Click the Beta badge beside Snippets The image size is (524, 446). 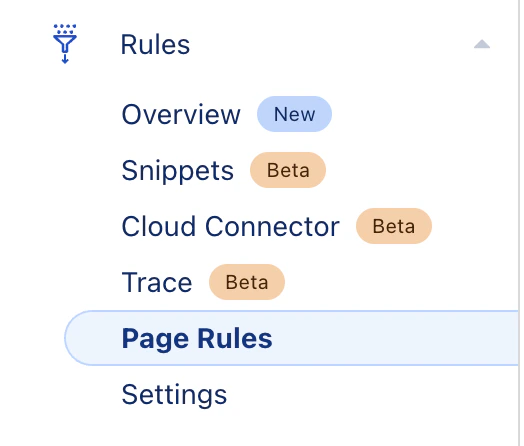(x=288, y=170)
